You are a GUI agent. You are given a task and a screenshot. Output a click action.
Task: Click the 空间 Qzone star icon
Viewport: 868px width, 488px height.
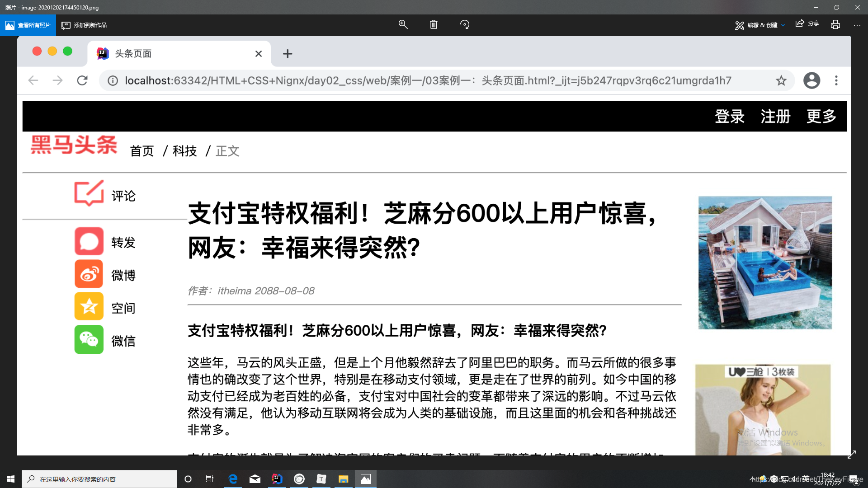89,306
